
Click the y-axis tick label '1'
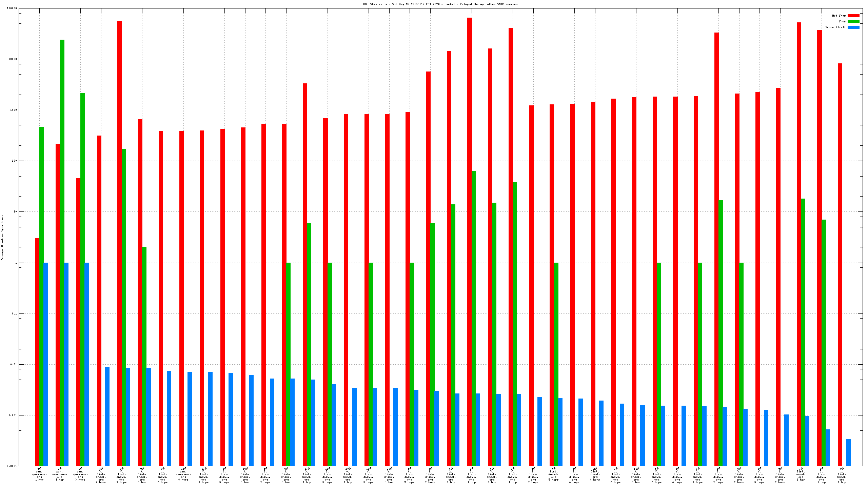pos(16,263)
